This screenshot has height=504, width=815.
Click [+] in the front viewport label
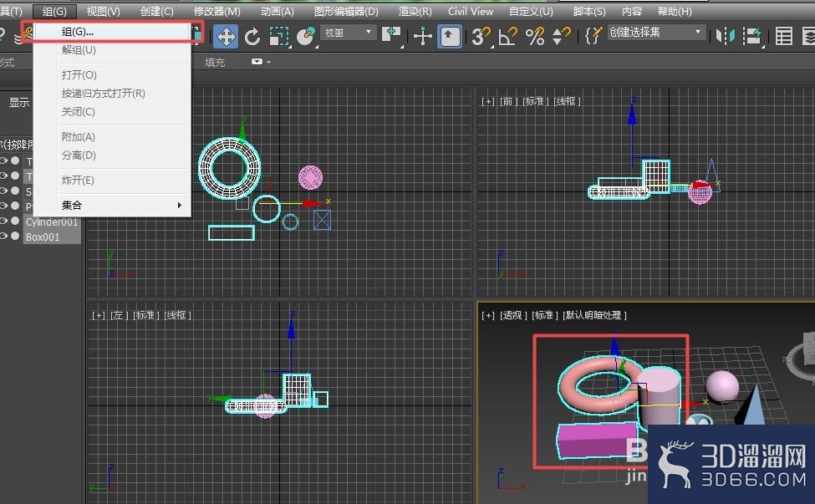pos(487,101)
